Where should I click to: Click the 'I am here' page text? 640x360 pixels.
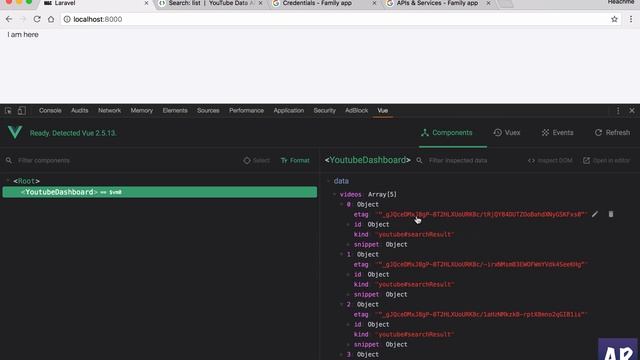click(23, 35)
